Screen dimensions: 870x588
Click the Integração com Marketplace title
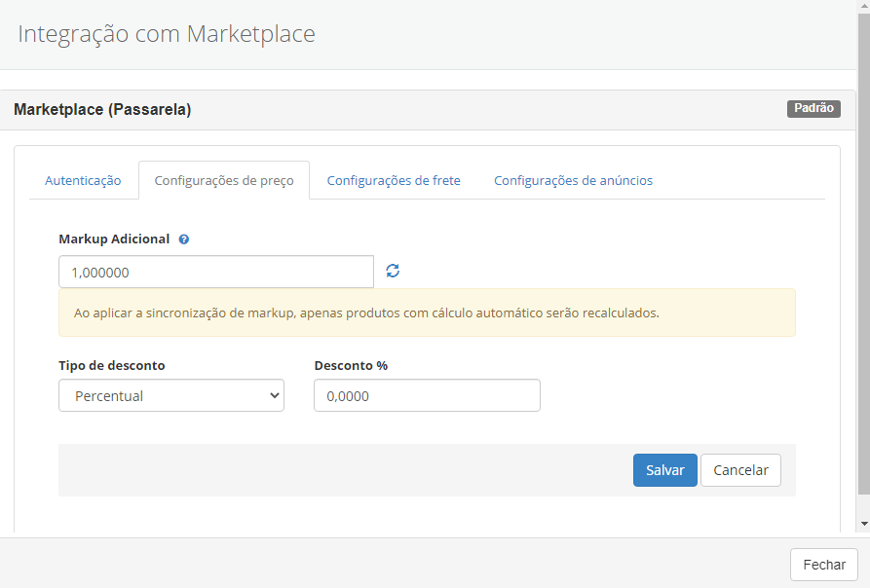point(167,34)
